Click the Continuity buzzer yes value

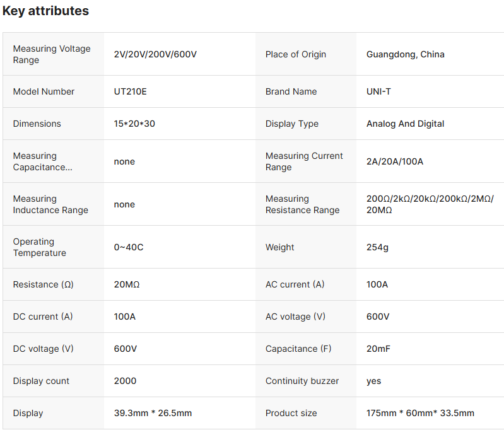pyautogui.click(x=373, y=381)
